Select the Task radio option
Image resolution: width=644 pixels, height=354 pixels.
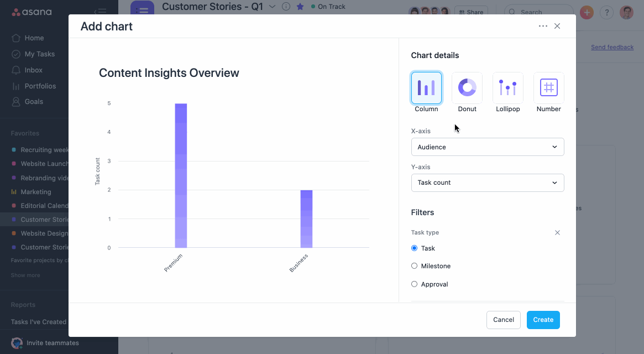click(x=415, y=248)
